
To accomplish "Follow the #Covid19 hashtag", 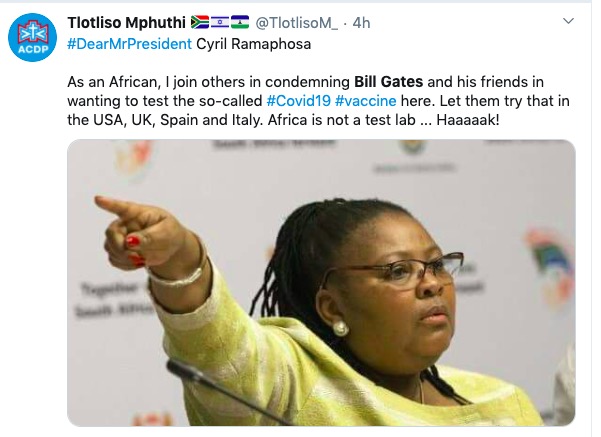I will (x=298, y=101).
